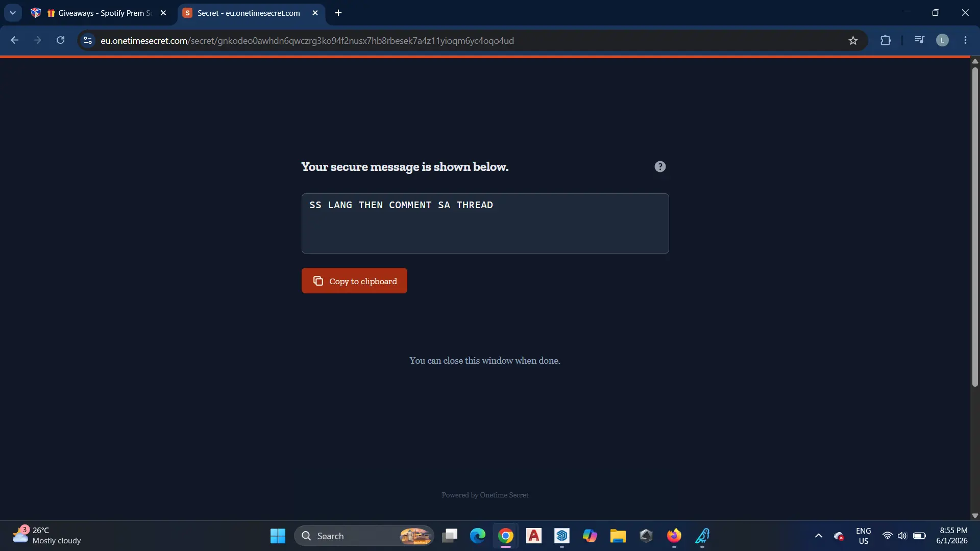Reload the current page

click(60, 40)
